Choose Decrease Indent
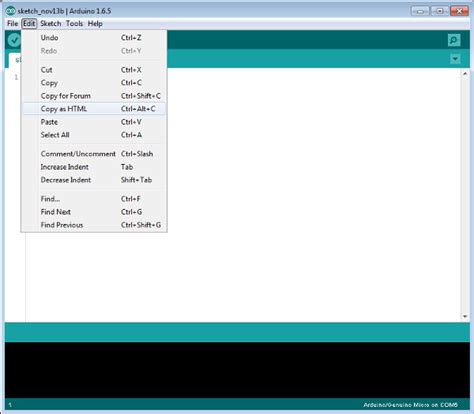Viewport: 474px width, 414px height. (94, 180)
